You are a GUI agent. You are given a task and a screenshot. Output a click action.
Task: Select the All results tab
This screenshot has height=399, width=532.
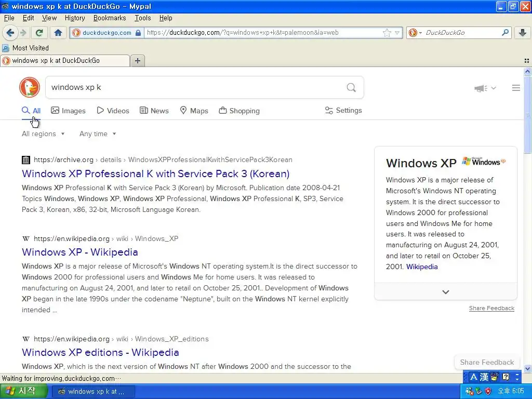pyautogui.click(x=31, y=111)
